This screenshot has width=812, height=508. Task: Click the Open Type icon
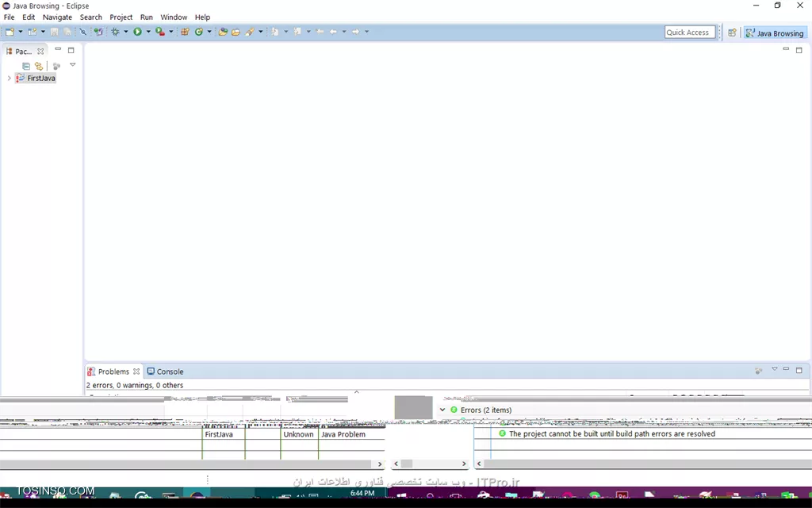click(x=223, y=32)
